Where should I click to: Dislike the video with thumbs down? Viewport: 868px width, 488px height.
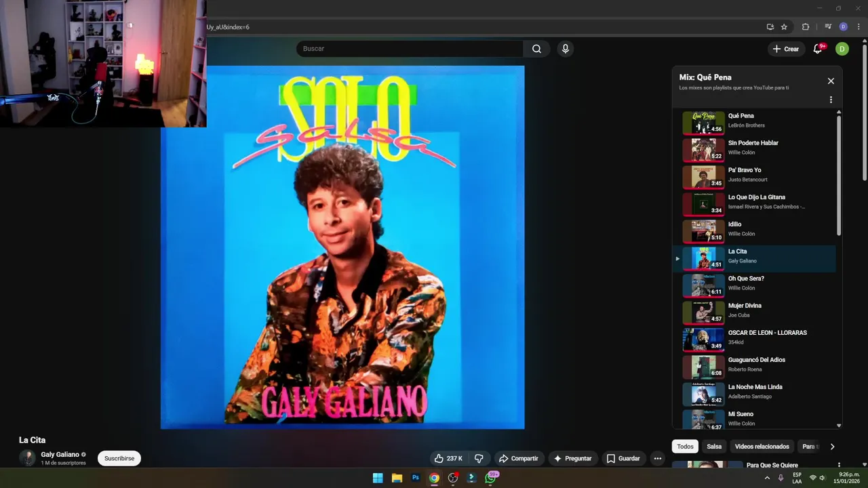pyautogui.click(x=479, y=458)
